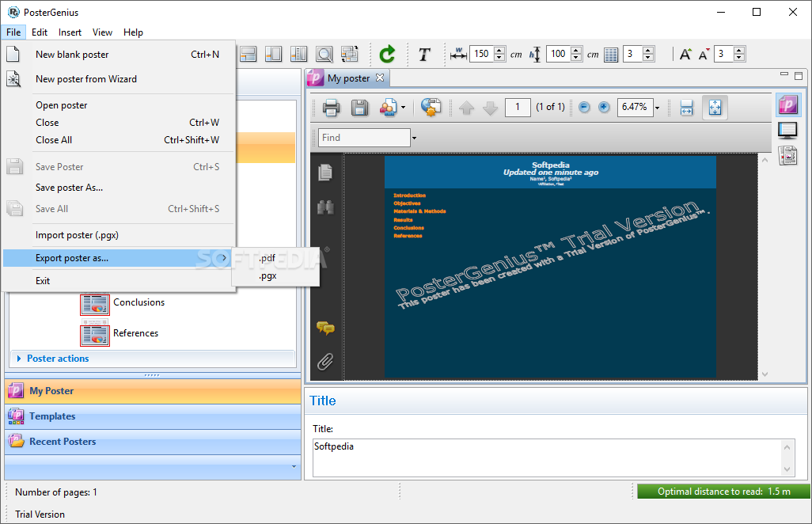The width and height of the screenshot is (812, 524).
Task: Switch to the My Poster pane
Action: click(x=153, y=391)
